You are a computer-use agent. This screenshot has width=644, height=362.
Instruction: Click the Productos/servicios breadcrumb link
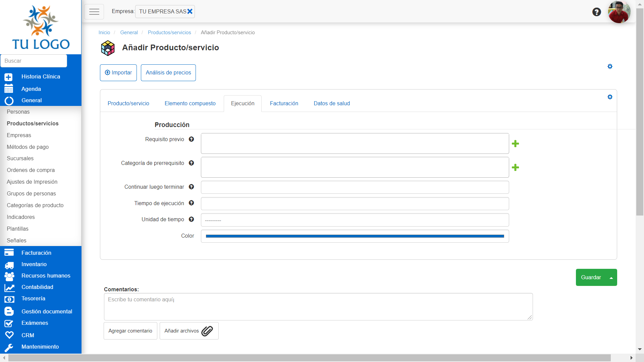pyautogui.click(x=169, y=33)
